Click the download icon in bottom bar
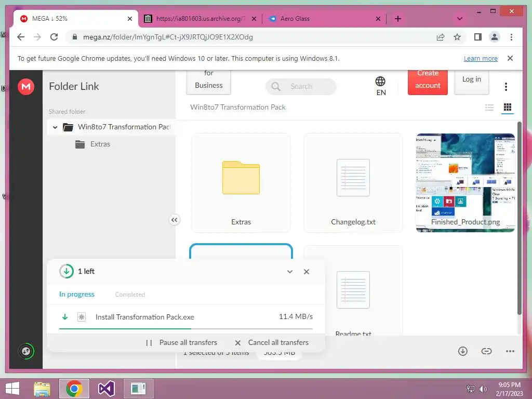532x399 pixels. pyautogui.click(x=462, y=351)
